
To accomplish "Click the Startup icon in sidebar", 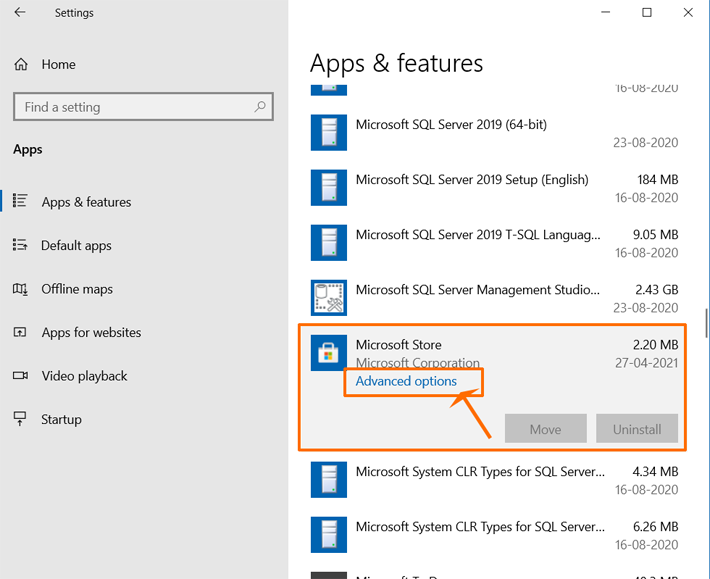I will (20, 419).
